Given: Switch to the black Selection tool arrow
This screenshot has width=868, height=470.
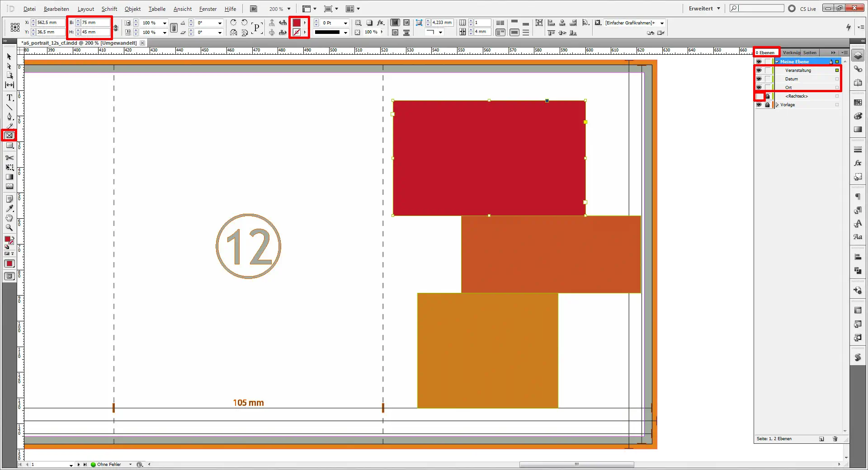Looking at the screenshot, I should [9, 56].
